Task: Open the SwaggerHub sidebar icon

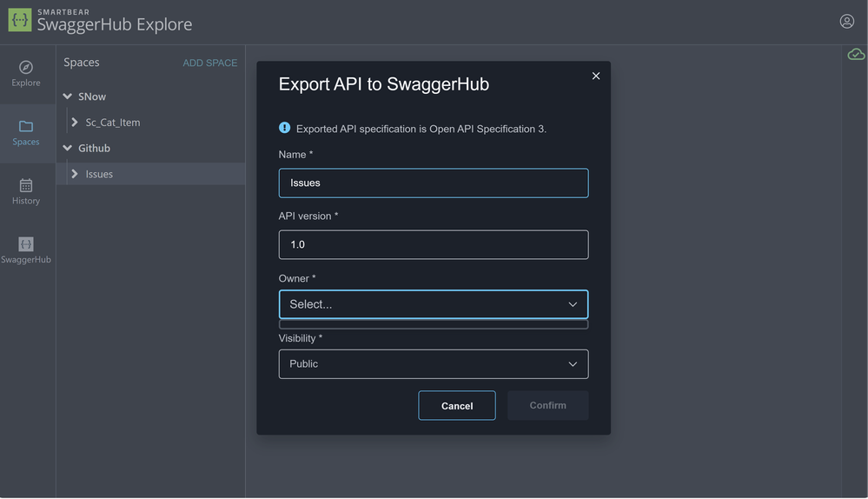Action: (26, 244)
